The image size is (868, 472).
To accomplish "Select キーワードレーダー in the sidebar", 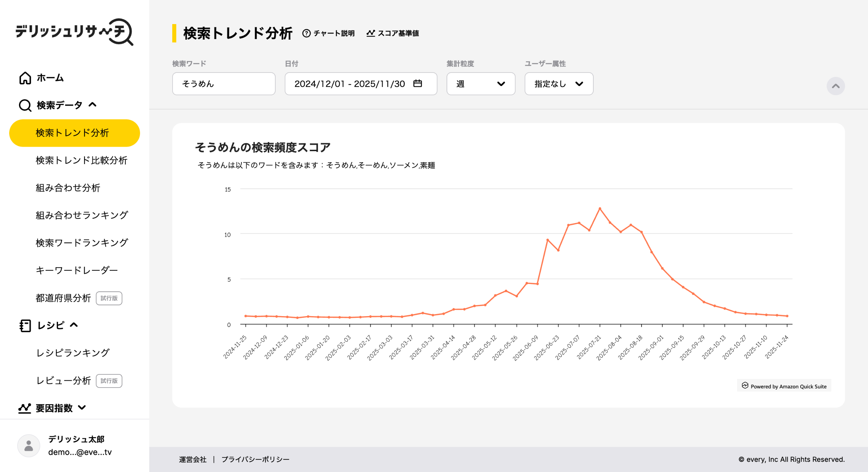I will (x=77, y=270).
